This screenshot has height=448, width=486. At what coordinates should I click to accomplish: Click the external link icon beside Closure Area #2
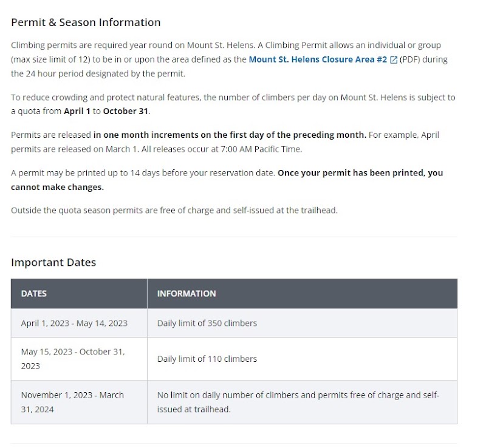pos(394,60)
